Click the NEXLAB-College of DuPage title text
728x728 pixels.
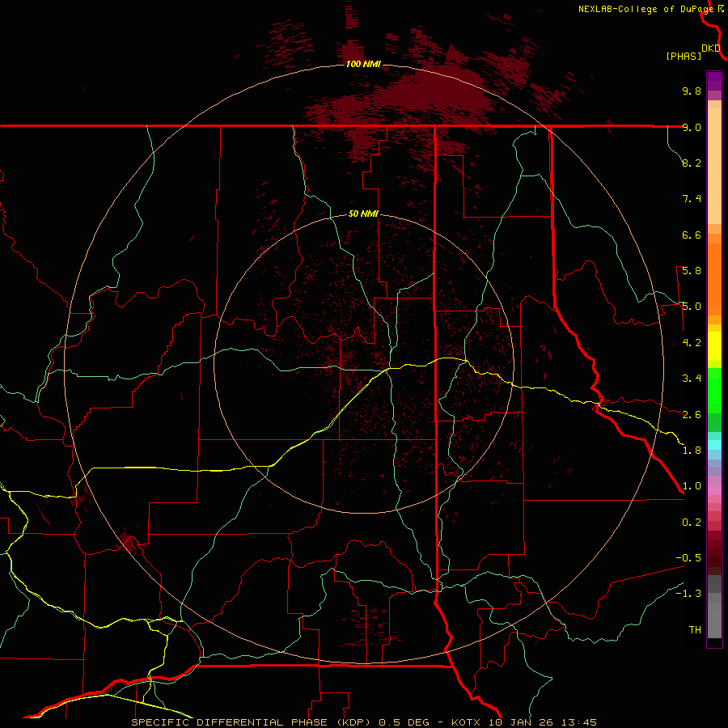[646, 9]
